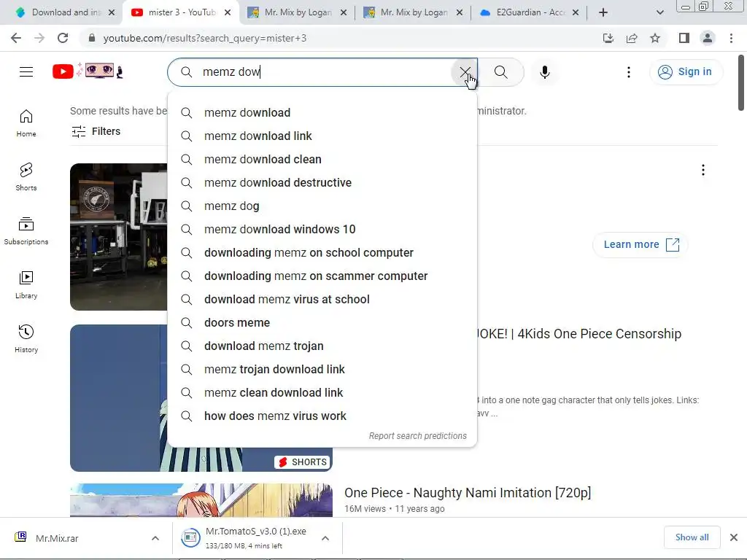Select suggestion 'memz download clean'
Viewport: 747px width, 560px height.
click(322, 160)
